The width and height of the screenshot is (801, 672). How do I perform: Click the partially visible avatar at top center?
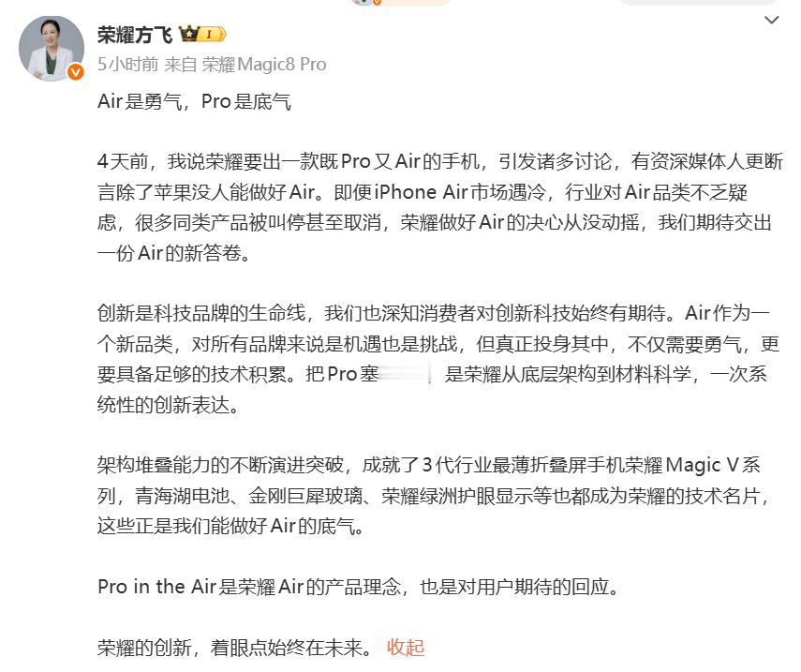tap(363, 2)
